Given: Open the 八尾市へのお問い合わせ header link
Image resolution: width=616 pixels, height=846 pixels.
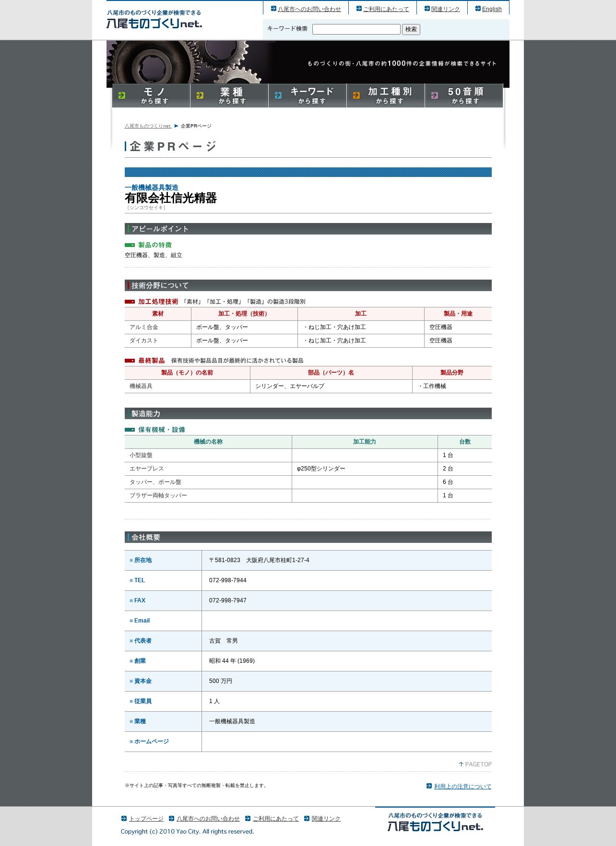Looking at the screenshot, I should pyautogui.click(x=309, y=9).
